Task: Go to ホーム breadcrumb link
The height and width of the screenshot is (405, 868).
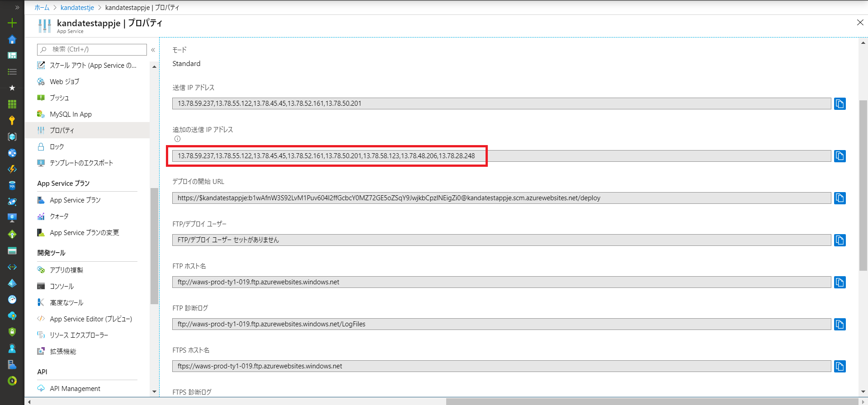Action: point(42,8)
